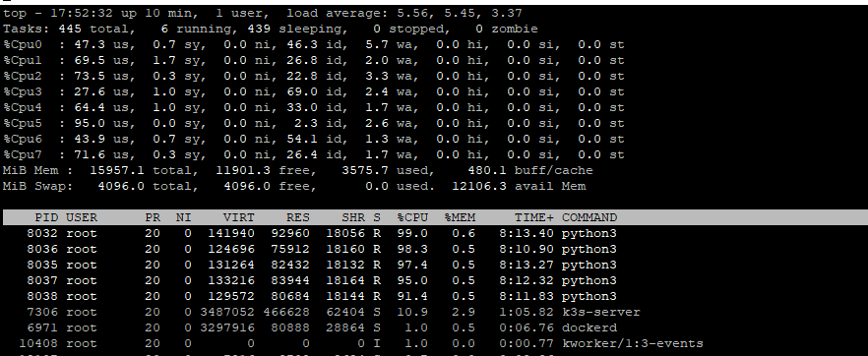
Task: Select PID 8032 in process list
Action: [42, 233]
